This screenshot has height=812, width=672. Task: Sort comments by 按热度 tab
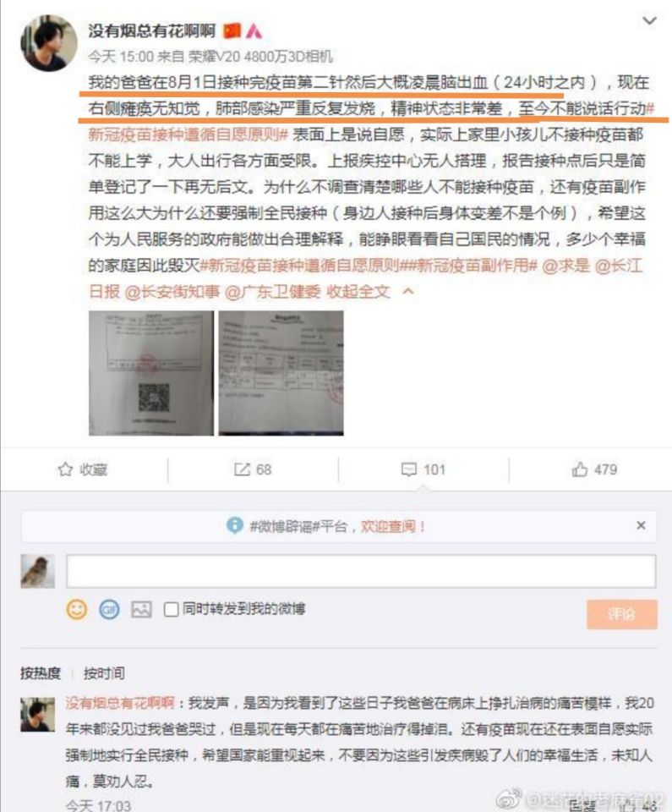[x=41, y=673]
